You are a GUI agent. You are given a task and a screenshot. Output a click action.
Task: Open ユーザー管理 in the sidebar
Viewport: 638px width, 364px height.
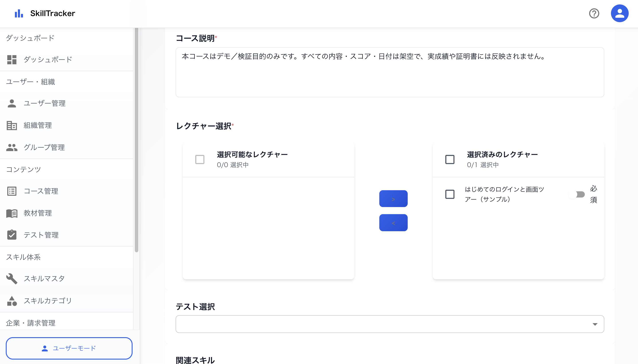pos(45,103)
